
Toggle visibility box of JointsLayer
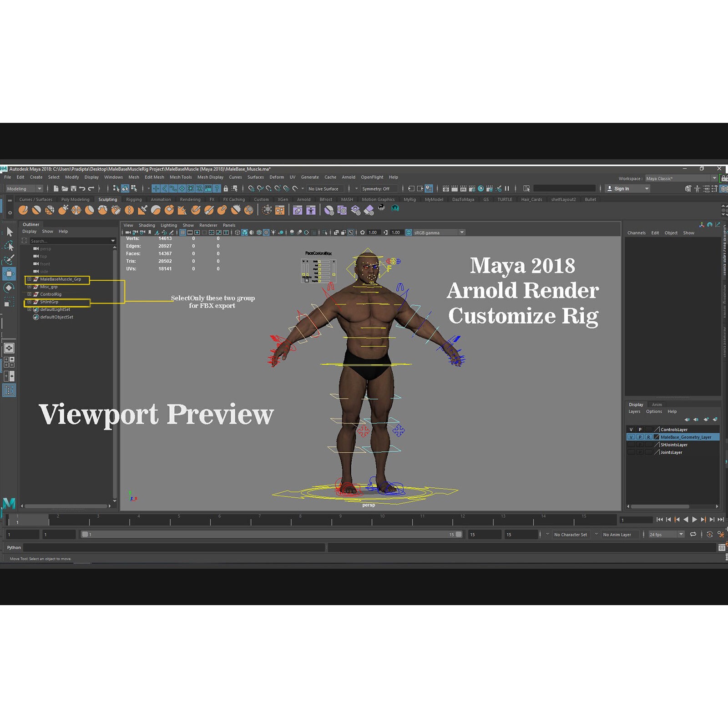click(x=631, y=452)
